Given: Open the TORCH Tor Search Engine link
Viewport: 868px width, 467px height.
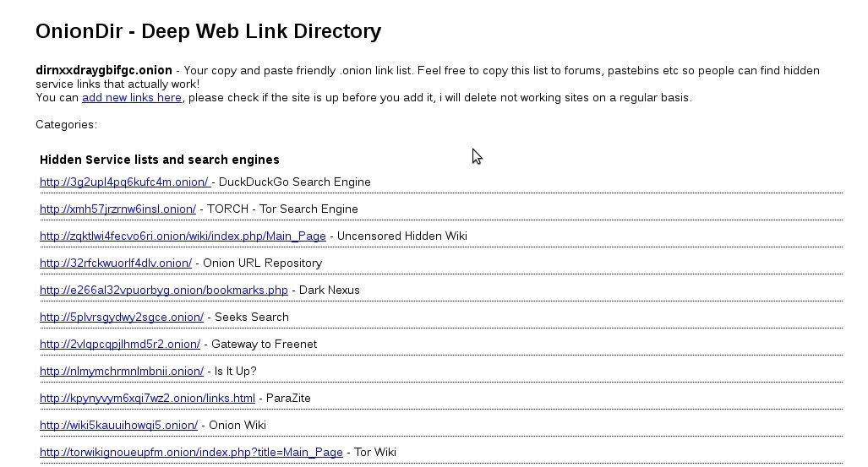Looking at the screenshot, I should point(117,209).
